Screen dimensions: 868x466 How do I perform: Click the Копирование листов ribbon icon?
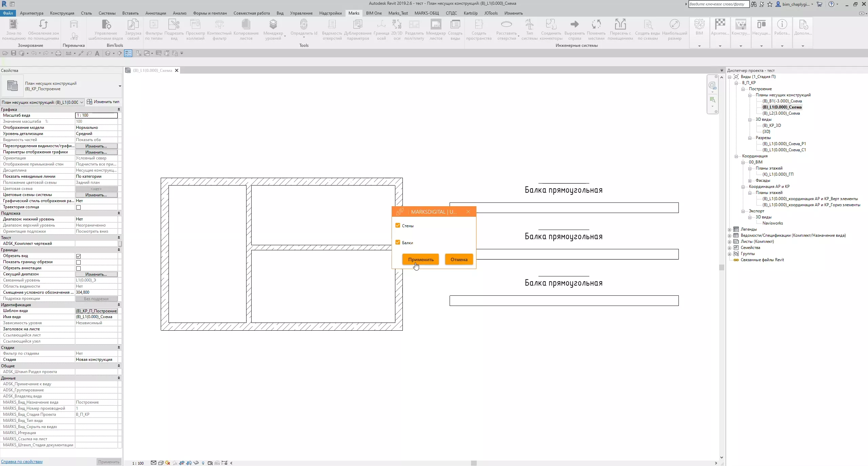tap(246, 25)
